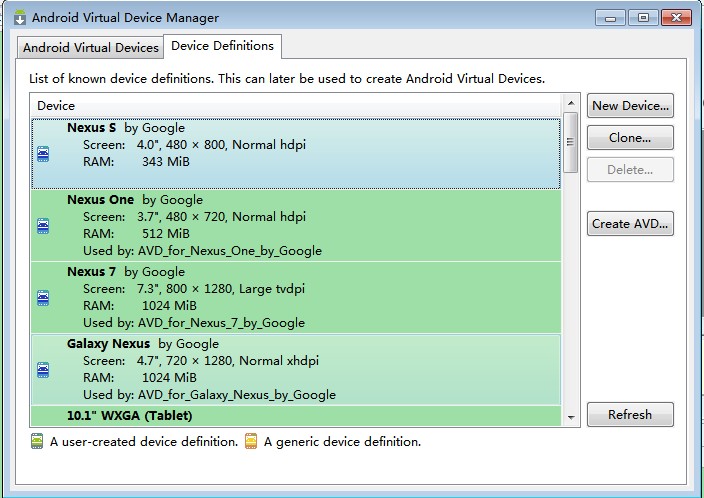The image size is (704, 498).
Task: Click the '512 MiB' RAM value
Action: point(166,234)
